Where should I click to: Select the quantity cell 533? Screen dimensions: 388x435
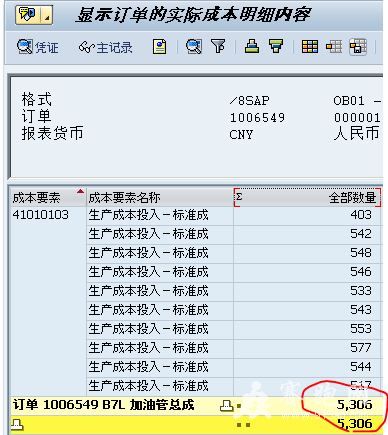[307, 291]
